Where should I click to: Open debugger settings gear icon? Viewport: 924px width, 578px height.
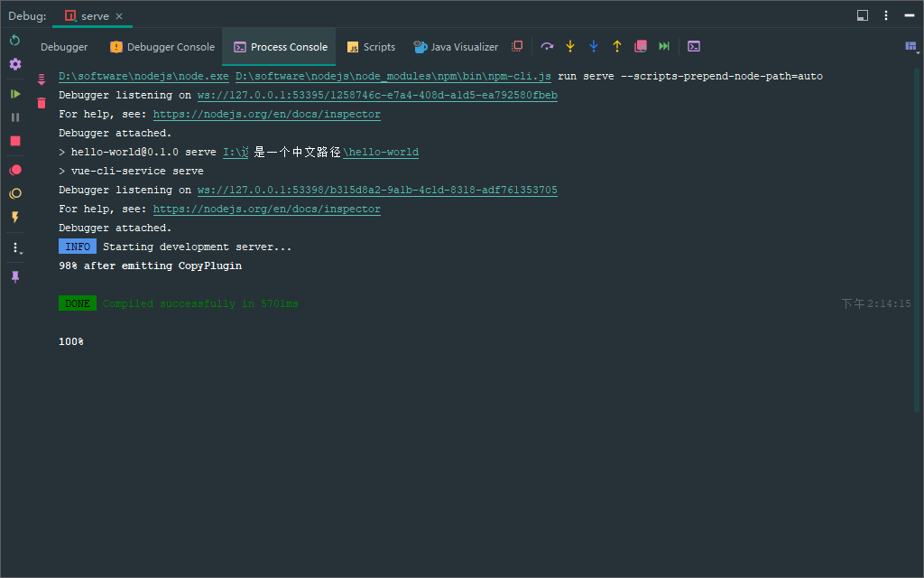15,64
